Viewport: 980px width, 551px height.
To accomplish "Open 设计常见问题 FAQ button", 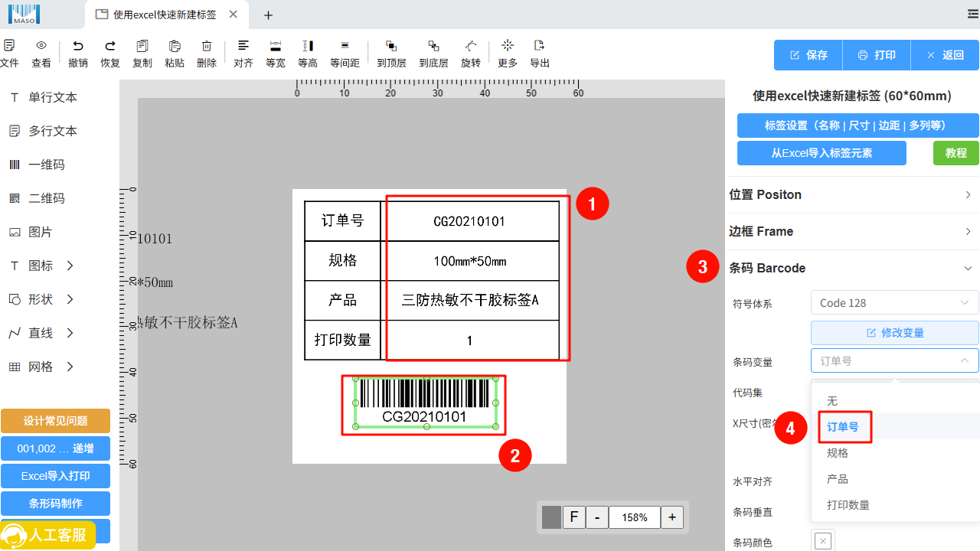I will pos(55,421).
